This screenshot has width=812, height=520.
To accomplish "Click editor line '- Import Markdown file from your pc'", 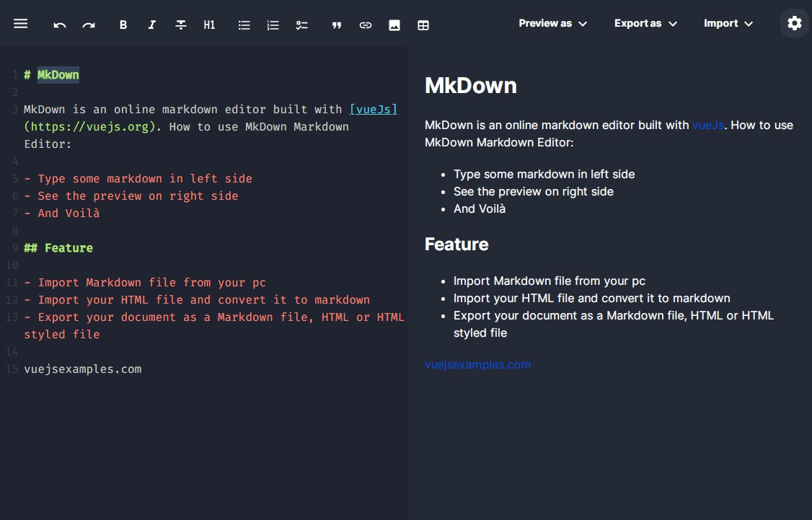I will tap(145, 282).
